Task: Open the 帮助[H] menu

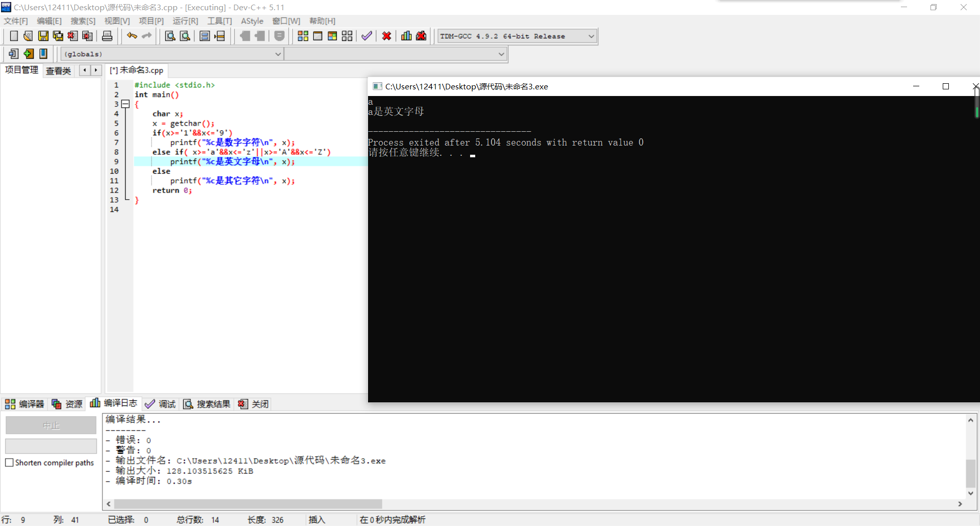Action: pyautogui.click(x=322, y=21)
